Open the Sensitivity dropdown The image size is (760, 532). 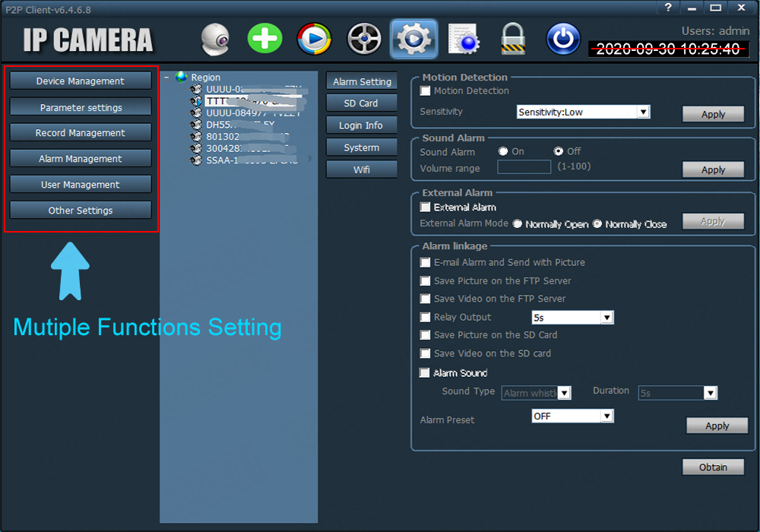click(643, 112)
